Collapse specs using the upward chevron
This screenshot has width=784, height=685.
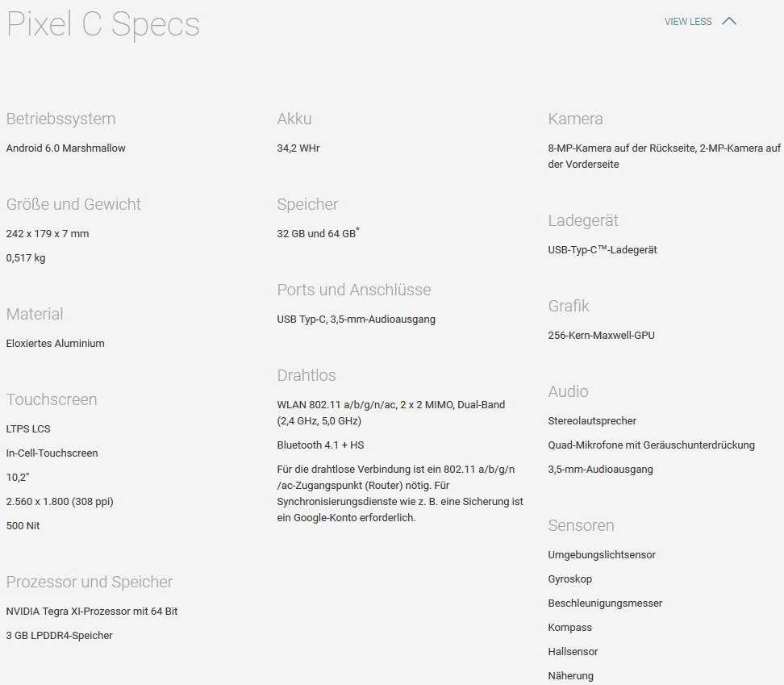pyautogui.click(x=729, y=22)
